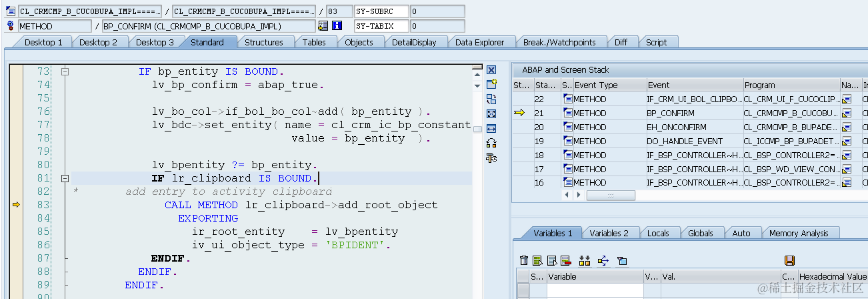Delete variables with the trash icon
868x299 pixels.
click(524, 260)
